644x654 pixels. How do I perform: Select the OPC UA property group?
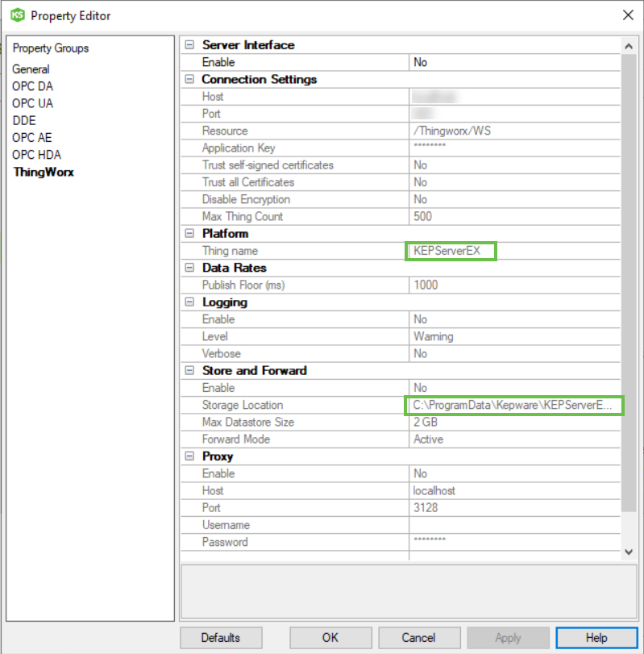[x=33, y=103]
